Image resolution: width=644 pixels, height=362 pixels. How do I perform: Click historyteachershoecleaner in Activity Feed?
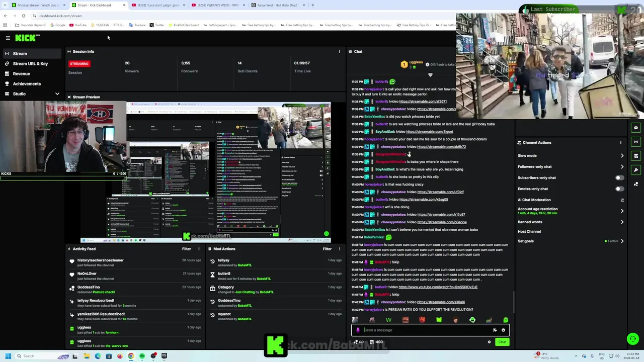(100, 260)
